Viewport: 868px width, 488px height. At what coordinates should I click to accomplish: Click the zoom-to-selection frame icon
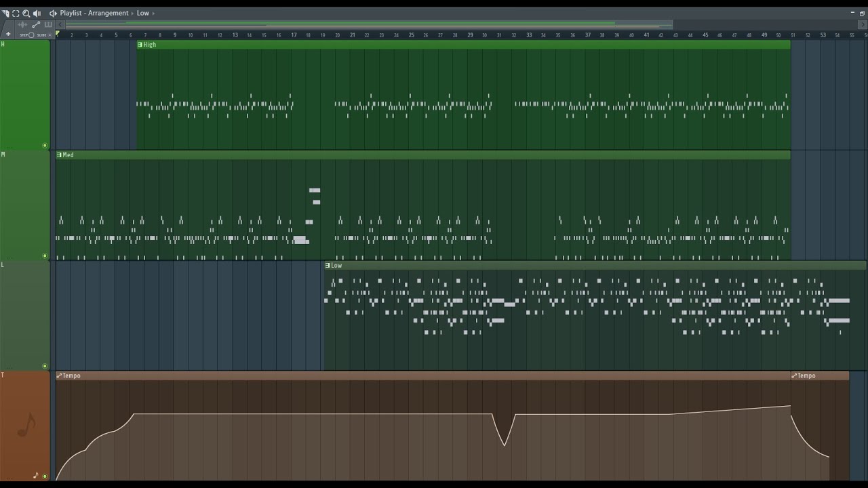pyautogui.click(x=16, y=13)
